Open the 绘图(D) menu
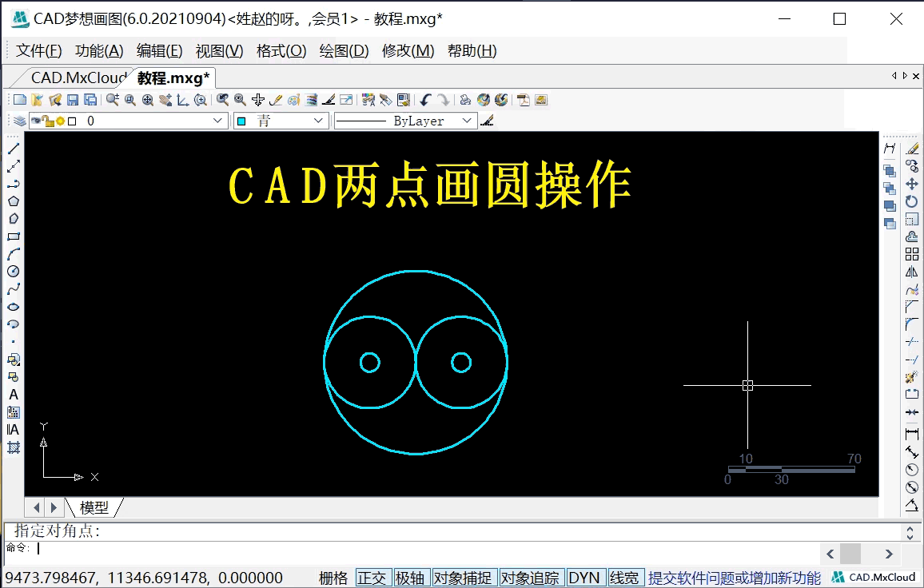The height and width of the screenshot is (588, 924). point(345,51)
